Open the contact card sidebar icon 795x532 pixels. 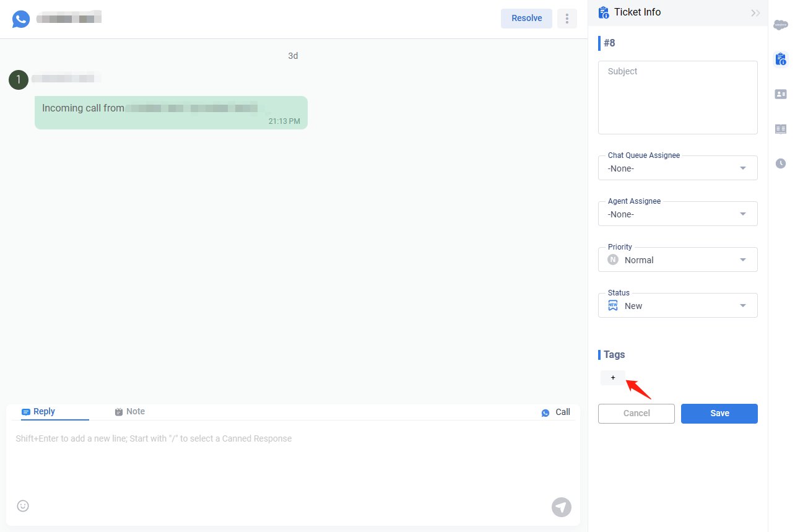pyautogui.click(x=781, y=94)
